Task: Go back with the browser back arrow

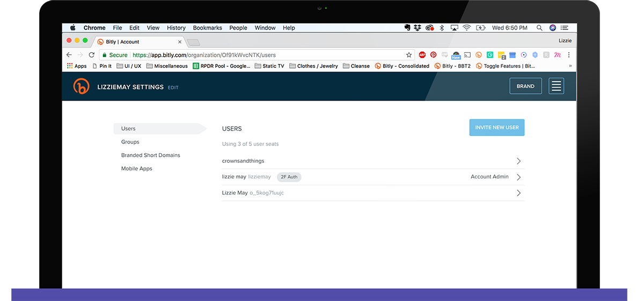Action: point(69,55)
